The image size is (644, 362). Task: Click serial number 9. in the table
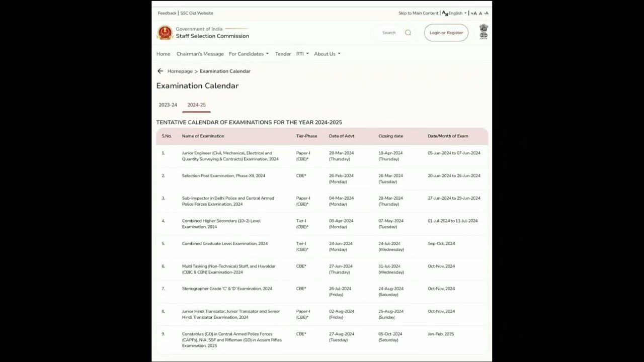[163, 334]
